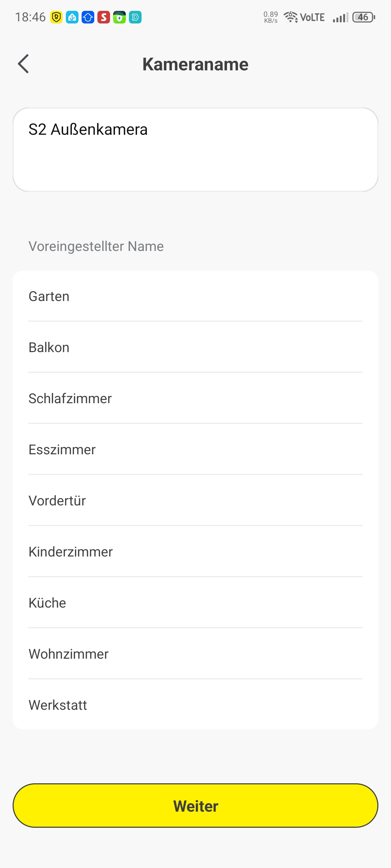391x868 pixels.
Task: Choose the Vordertür preset
Action: pos(195,501)
